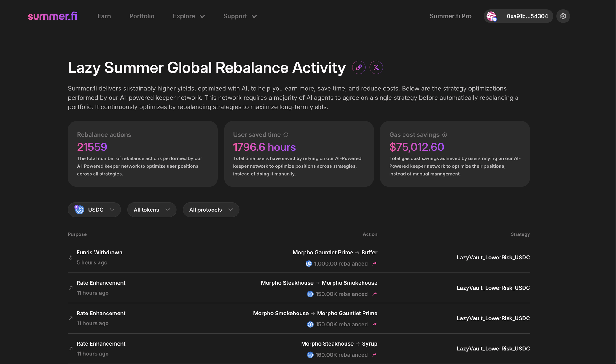Navigate to Portfolio
The image size is (616, 364).
(142, 16)
